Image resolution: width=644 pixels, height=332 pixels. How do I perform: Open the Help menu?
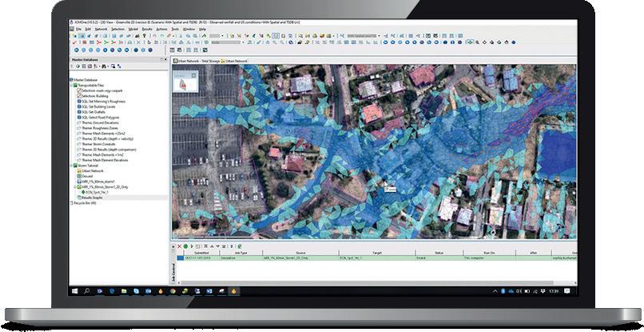202,30
